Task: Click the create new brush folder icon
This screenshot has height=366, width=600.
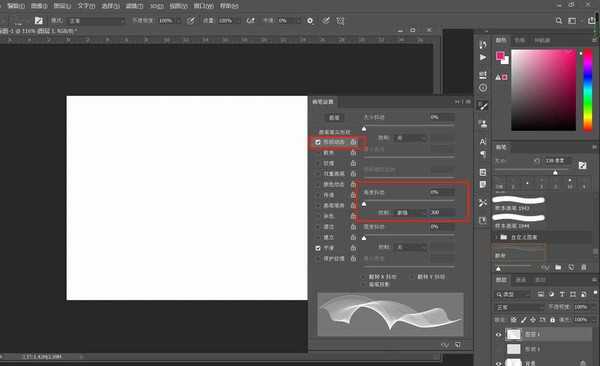Action: tap(558, 267)
